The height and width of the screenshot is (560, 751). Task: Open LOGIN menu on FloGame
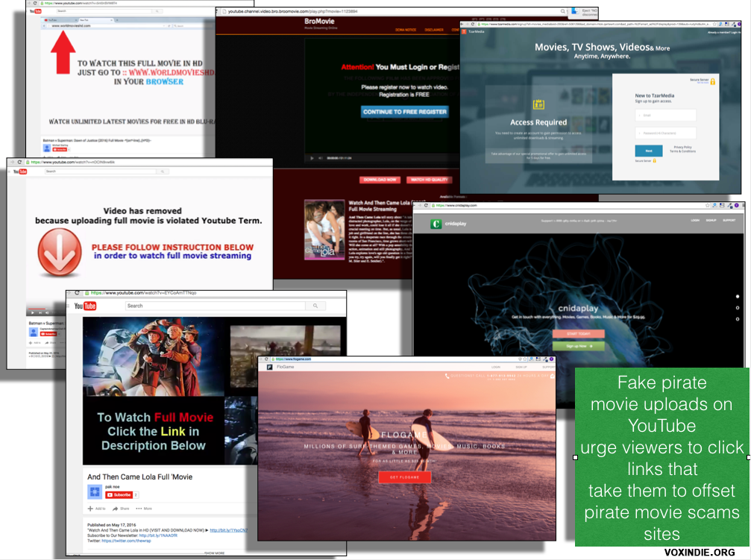[x=496, y=367]
